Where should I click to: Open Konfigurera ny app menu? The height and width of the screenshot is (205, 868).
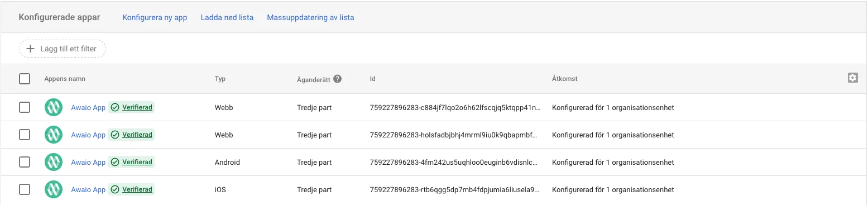click(x=155, y=17)
